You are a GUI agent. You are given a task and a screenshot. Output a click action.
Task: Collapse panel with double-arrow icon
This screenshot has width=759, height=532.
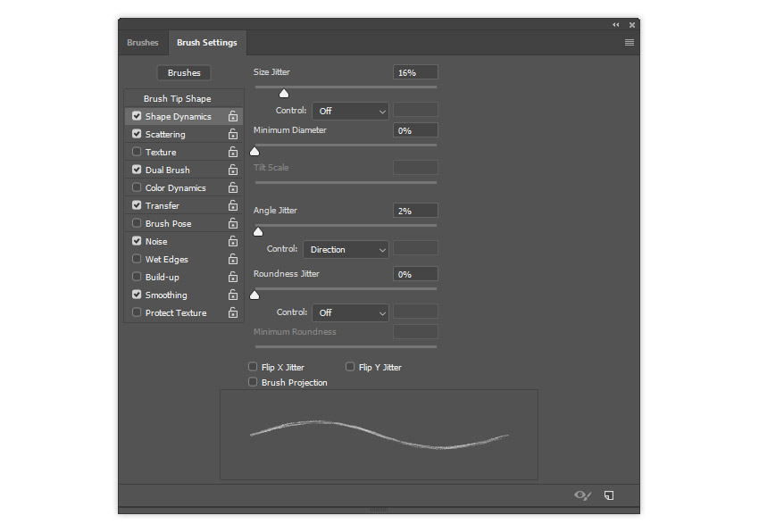pos(616,25)
